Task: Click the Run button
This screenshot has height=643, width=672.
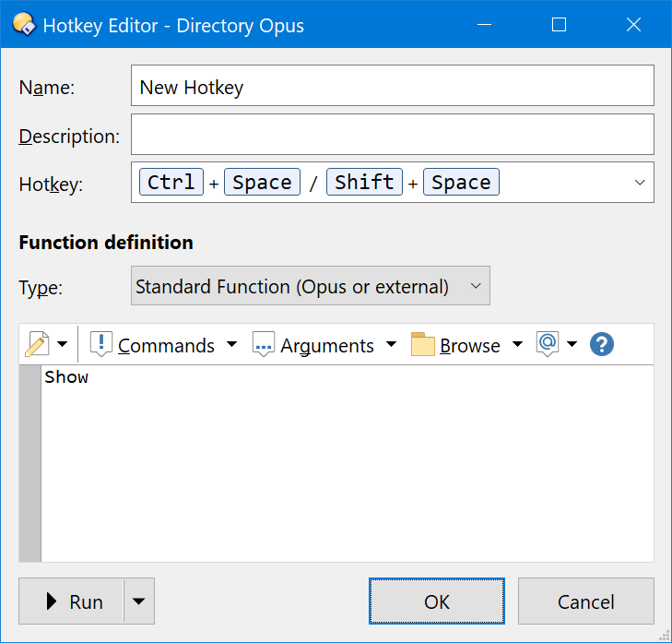Action: [x=71, y=601]
